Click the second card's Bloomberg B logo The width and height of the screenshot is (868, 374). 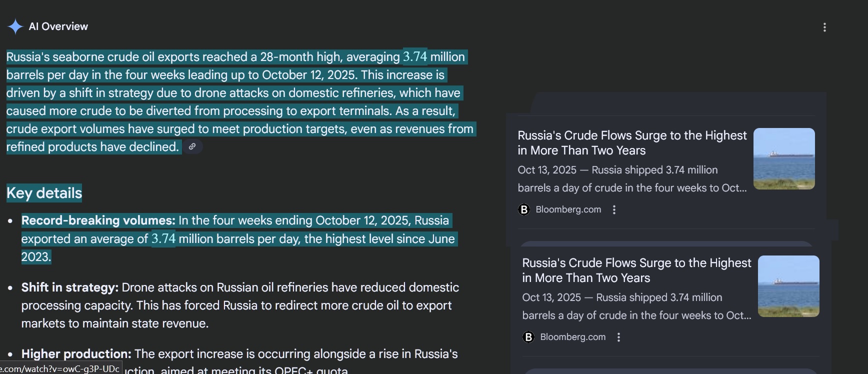(x=528, y=337)
